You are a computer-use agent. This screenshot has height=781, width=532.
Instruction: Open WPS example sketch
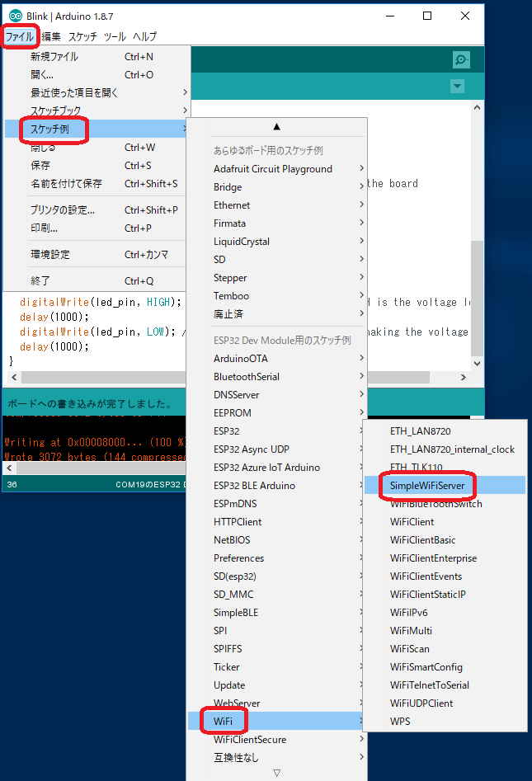[x=445, y=722]
